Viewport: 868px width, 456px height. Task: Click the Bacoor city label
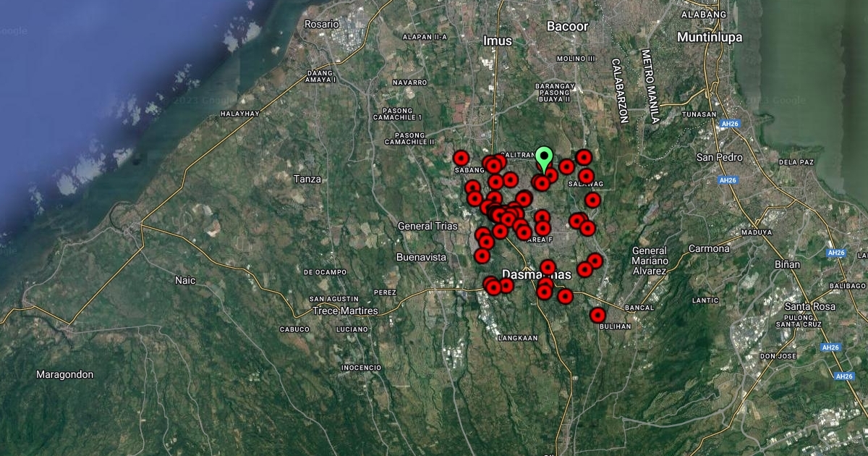567,27
